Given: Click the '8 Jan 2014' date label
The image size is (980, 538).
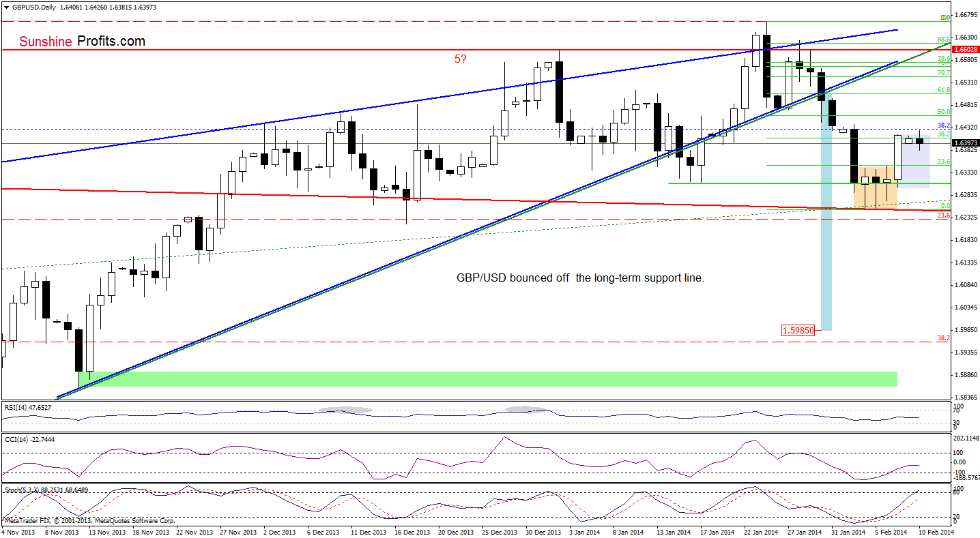Looking at the screenshot, I should 627,531.
